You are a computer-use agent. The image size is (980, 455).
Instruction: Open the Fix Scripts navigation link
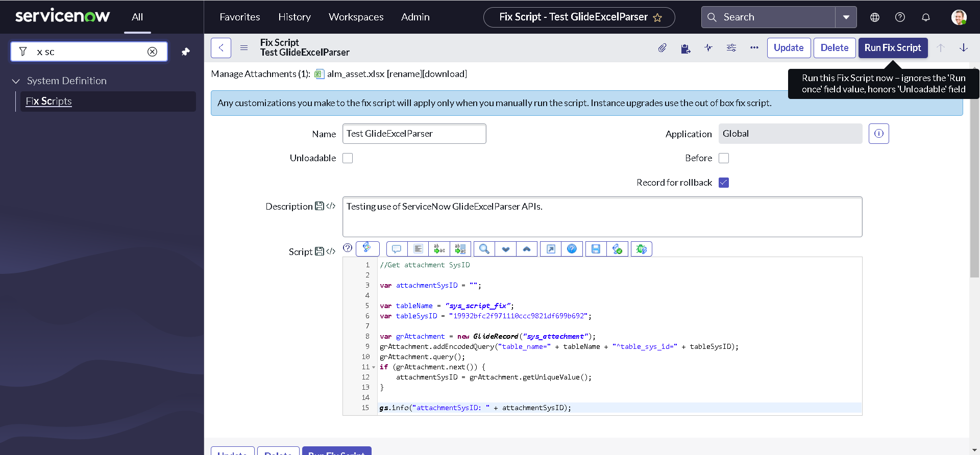click(49, 102)
